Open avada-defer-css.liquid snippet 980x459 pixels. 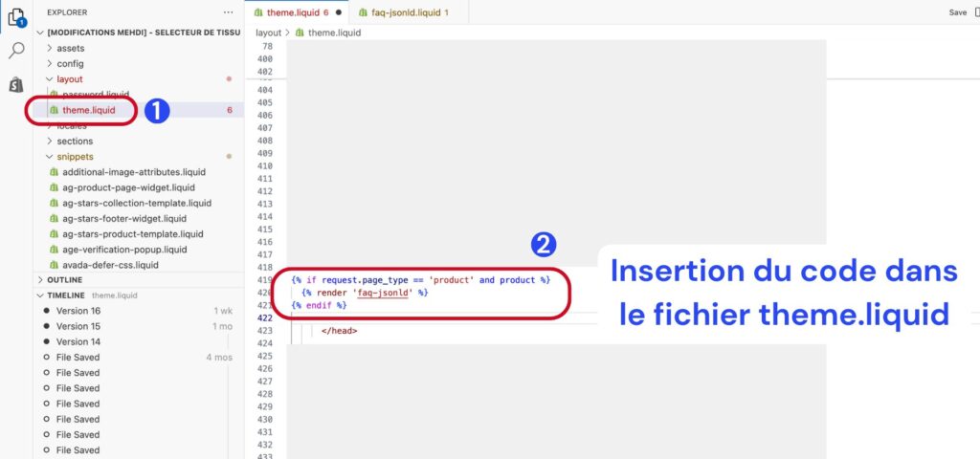[x=110, y=265]
